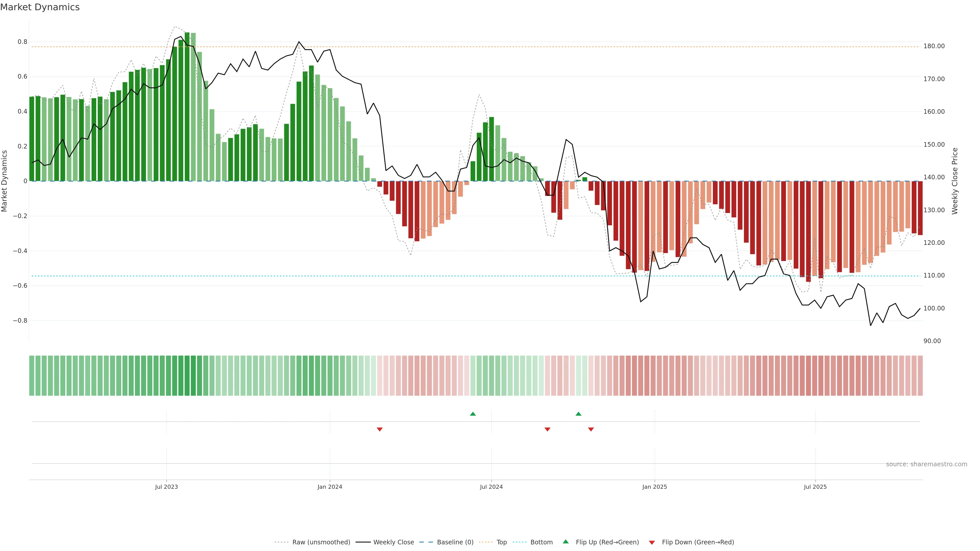Screen dimensions: 980x551
Task: Click the Jul 2023 x-axis label
Action: coord(166,487)
